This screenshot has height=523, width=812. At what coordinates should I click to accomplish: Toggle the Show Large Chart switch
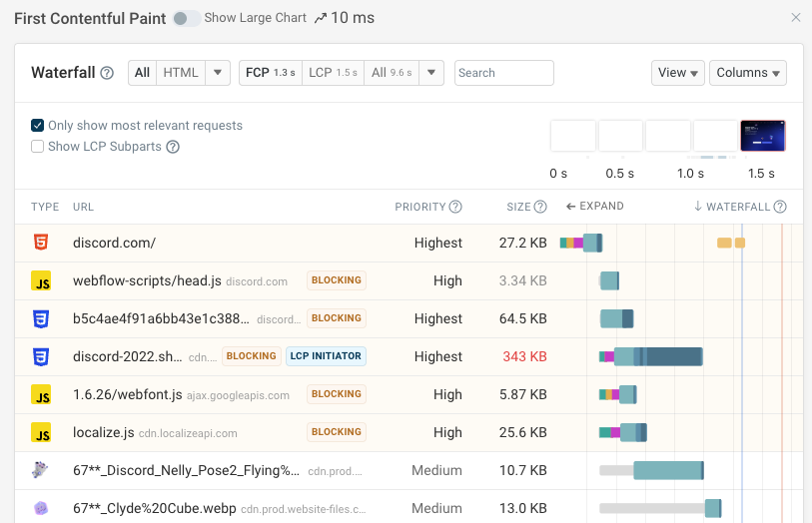pos(185,18)
